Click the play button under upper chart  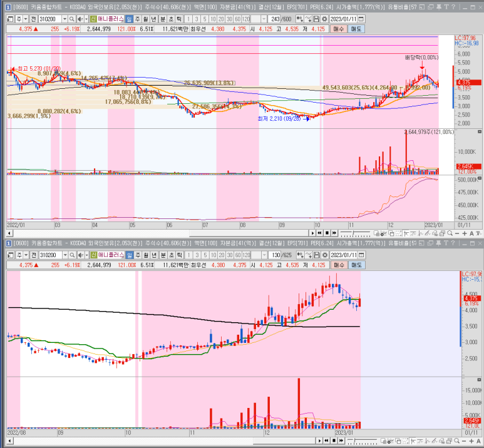click(x=312, y=233)
